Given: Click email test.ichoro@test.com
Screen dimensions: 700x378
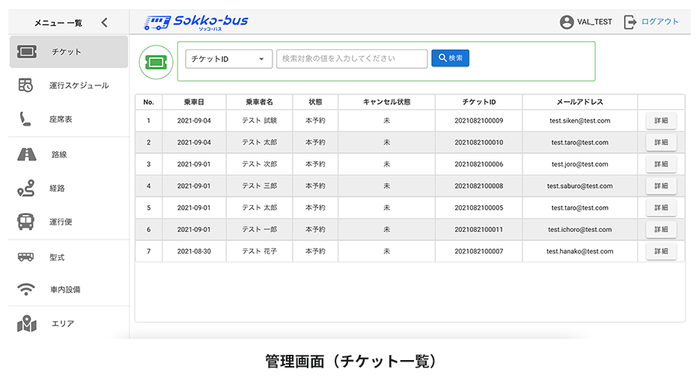Looking at the screenshot, I should point(580,229).
